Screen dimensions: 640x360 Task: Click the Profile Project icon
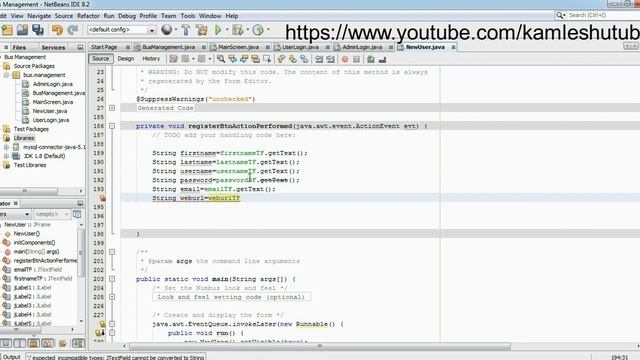click(258, 29)
